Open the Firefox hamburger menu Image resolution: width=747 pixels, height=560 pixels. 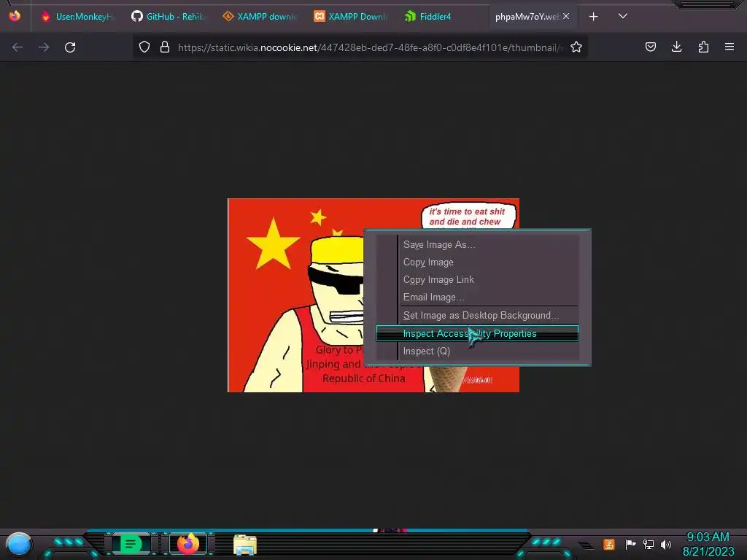click(729, 47)
